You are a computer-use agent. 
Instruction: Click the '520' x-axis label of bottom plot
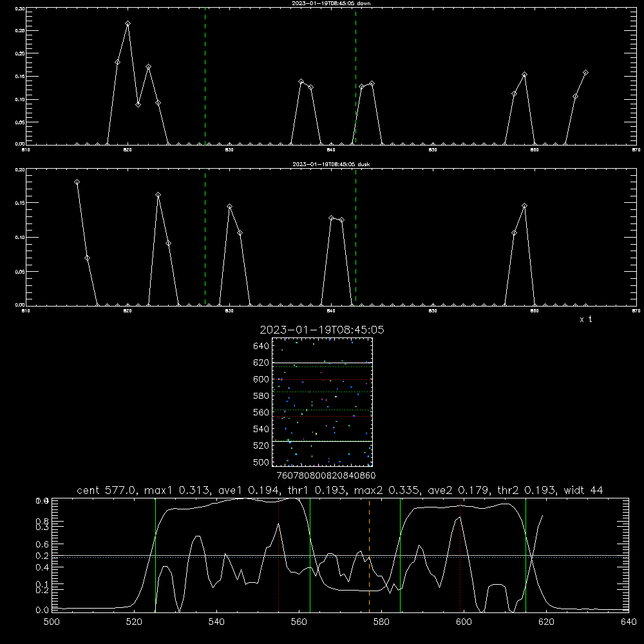coord(134,622)
